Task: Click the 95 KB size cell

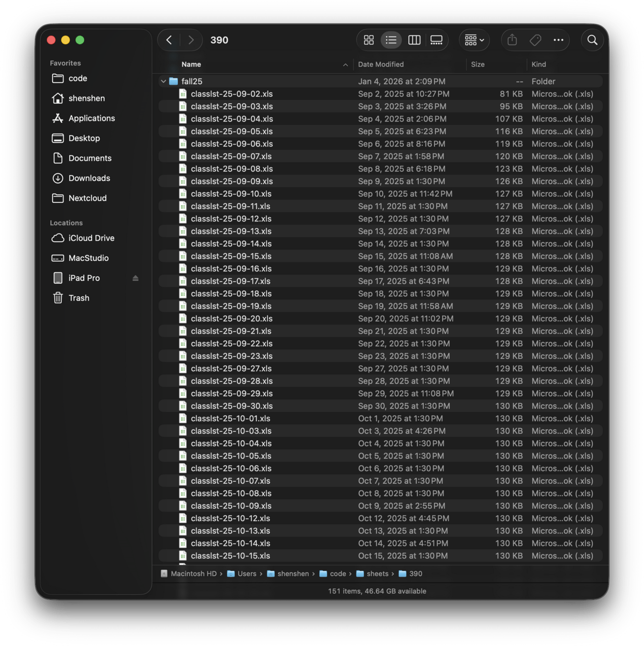Action: coord(511,106)
